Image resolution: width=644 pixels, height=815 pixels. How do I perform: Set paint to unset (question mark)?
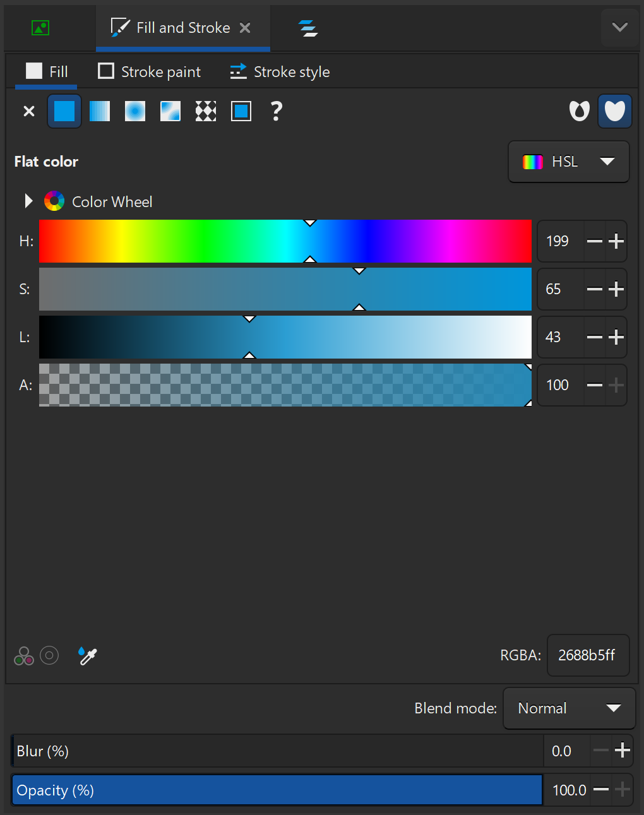click(x=276, y=111)
